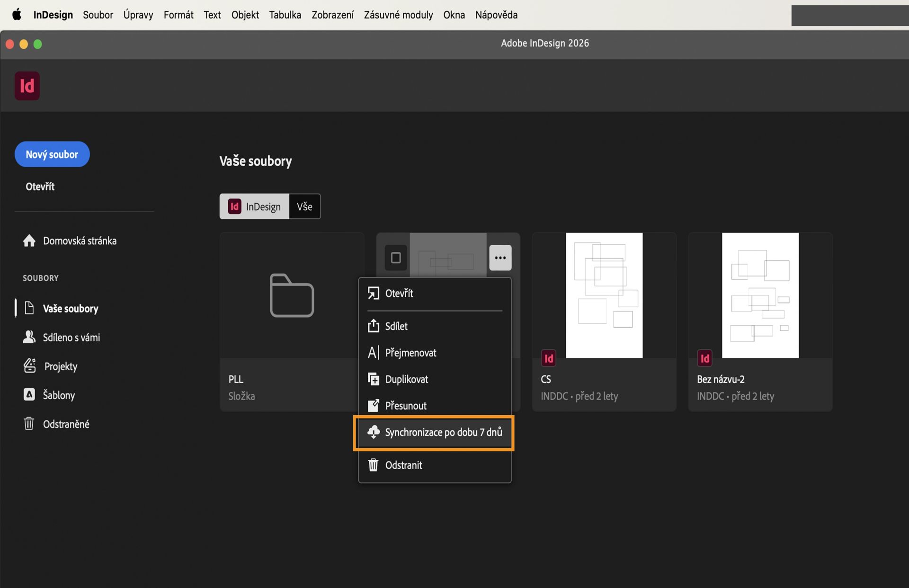Image resolution: width=909 pixels, height=588 pixels.
Task: Open Šablony via its templates icon
Action: click(x=29, y=395)
